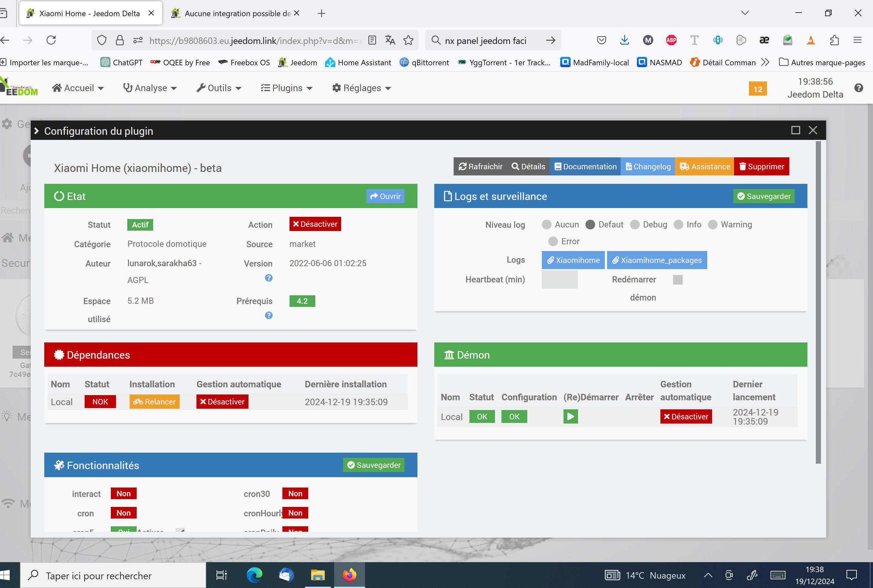Show hidden system tray icons chevron
Image resolution: width=873 pixels, height=588 pixels.
(708, 575)
